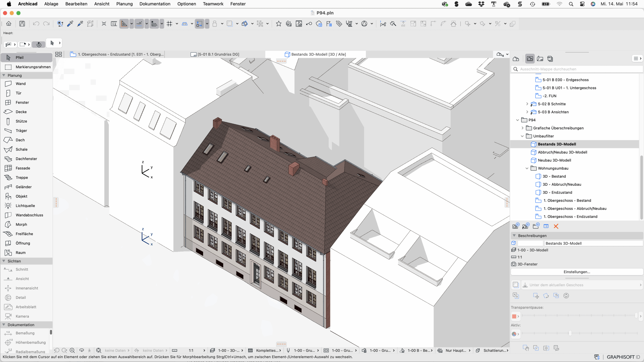Click the home icon in toolbar
The width and height of the screenshot is (644, 362).
(x=9, y=24)
